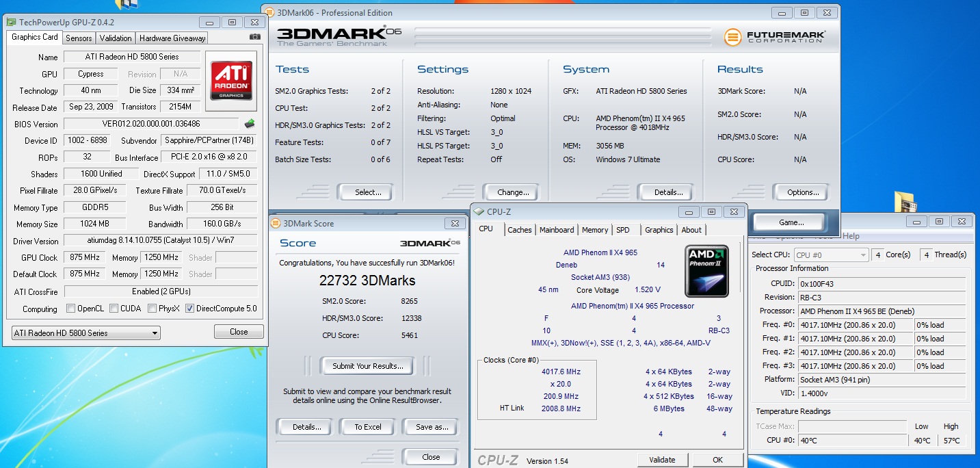Select the Graphics Card tab
The width and height of the screenshot is (980, 468).
(x=35, y=37)
